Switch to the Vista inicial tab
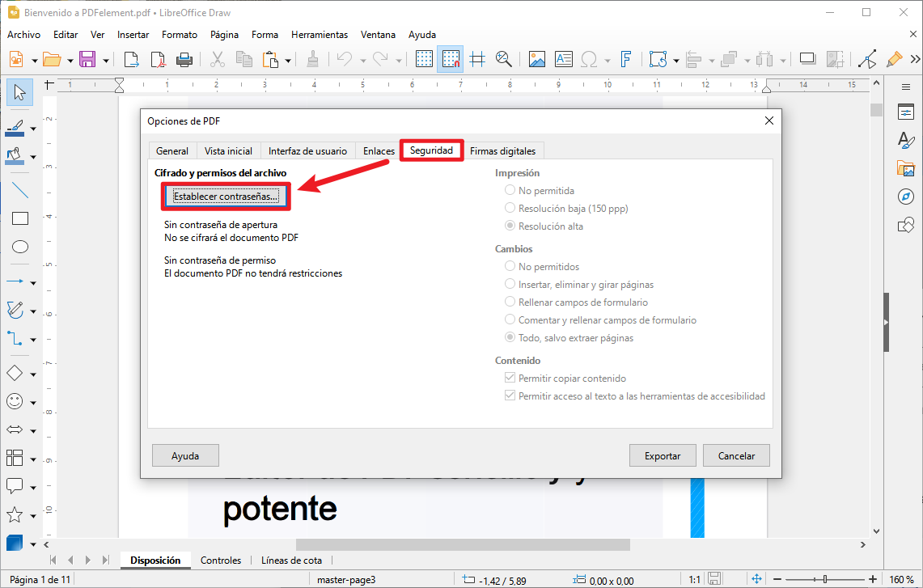 pyautogui.click(x=228, y=150)
